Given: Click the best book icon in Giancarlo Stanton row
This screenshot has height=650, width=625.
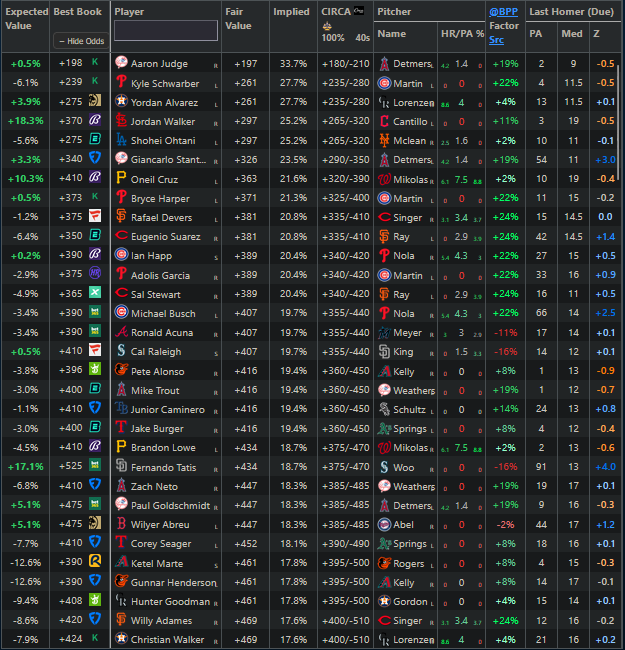Looking at the screenshot, I should click(x=95, y=158).
